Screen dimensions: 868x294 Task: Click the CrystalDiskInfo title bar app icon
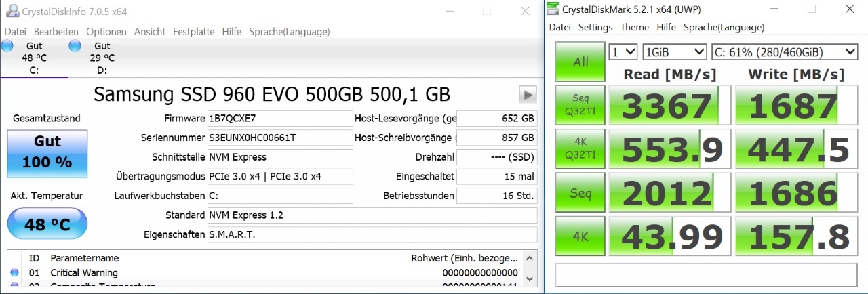(12, 11)
